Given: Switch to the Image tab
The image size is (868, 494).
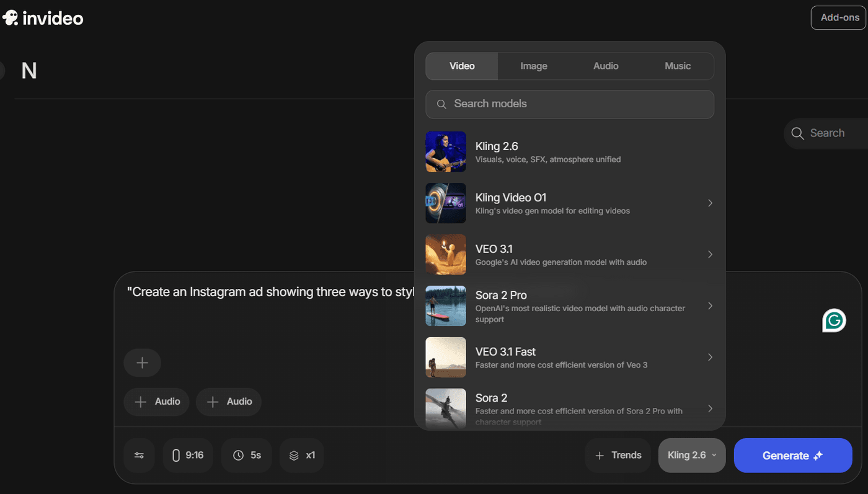Looking at the screenshot, I should pos(533,66).
